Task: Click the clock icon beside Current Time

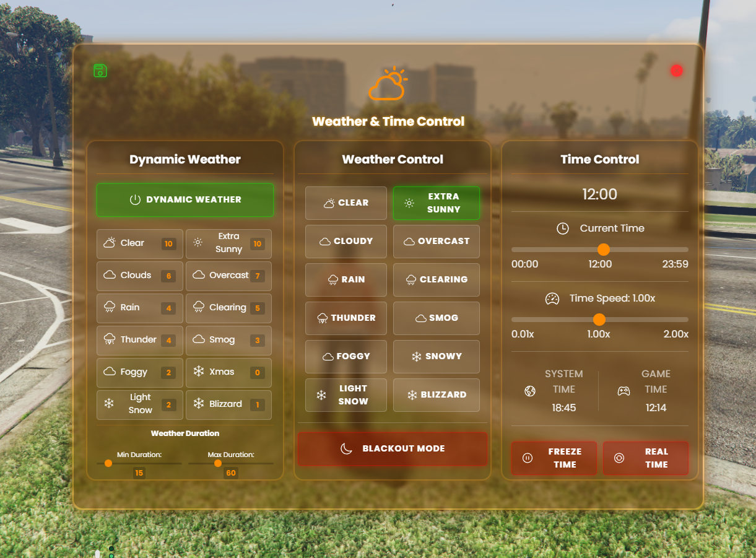Action: click(x=562, y=229)
